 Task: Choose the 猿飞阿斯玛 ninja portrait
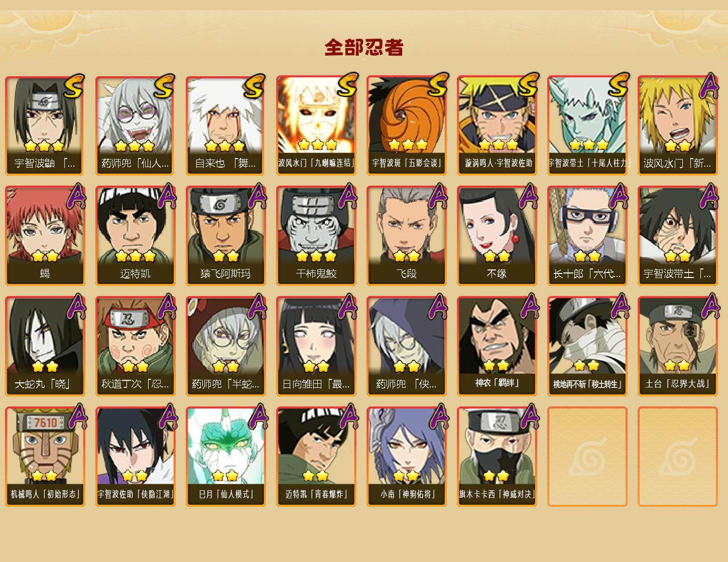click(225, 235)
